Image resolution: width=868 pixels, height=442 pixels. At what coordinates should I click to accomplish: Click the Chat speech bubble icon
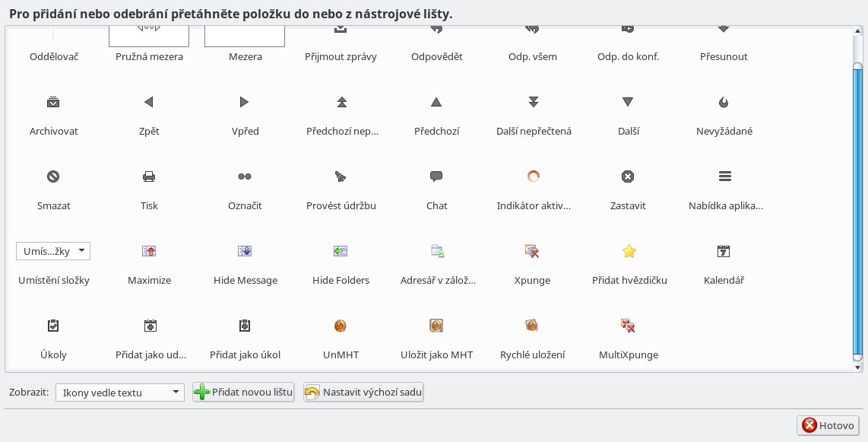click(436, 176)
